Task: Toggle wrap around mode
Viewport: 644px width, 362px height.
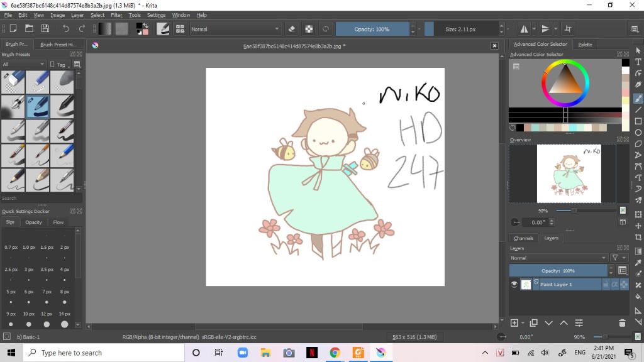Action: pos(568,29)
